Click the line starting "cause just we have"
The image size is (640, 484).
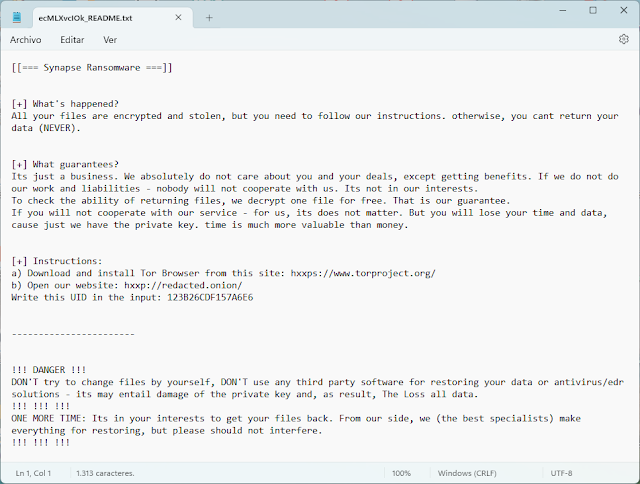tap(210, 225)
